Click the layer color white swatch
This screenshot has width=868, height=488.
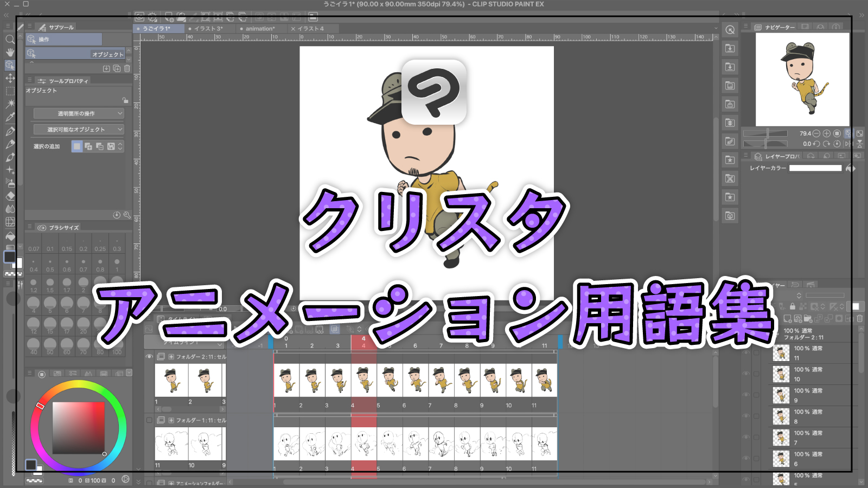[815, 168]
